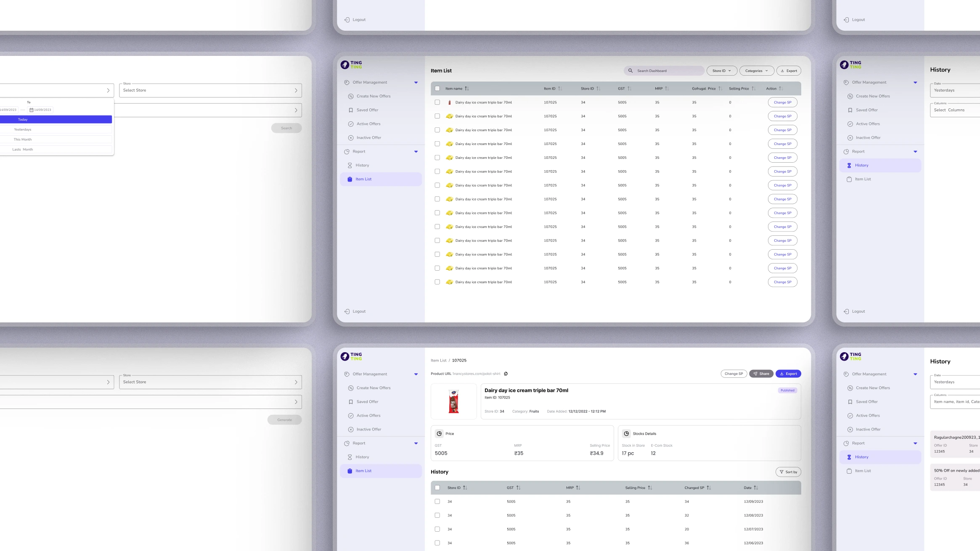Image resolution: width=980 pixels, height=551 pixels.
Task: Click Ting Ting logo on item 107025 screen
Action: (x=351, y=356)
